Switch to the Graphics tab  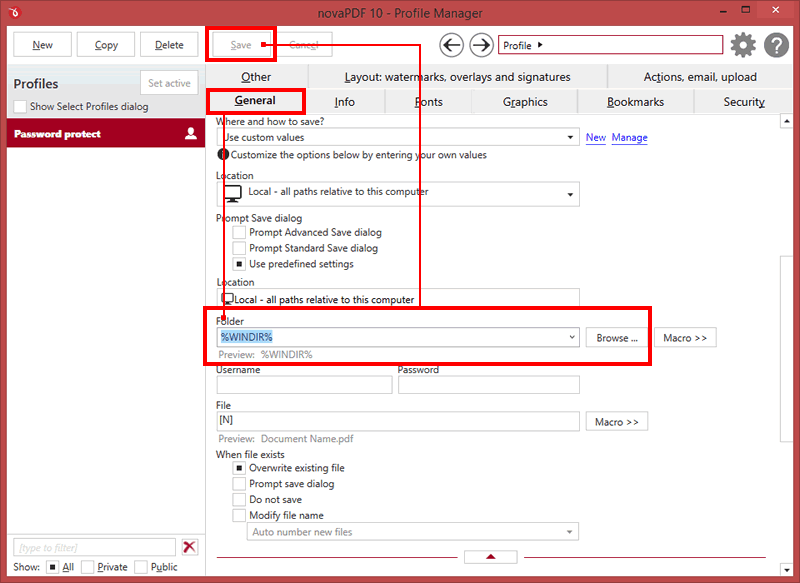click(525, 102)
